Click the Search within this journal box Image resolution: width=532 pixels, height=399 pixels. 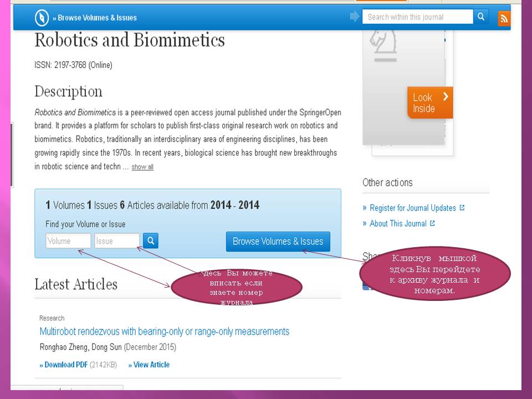418,17
